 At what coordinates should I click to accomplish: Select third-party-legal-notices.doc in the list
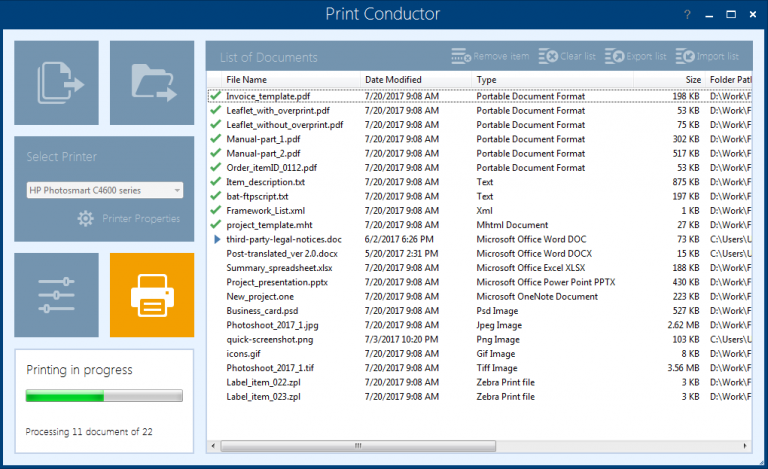pyautogui.click(x=284, y=240)
